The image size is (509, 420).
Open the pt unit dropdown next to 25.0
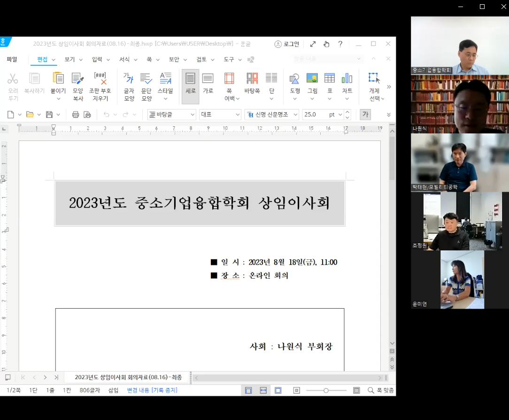pos(340,115)
